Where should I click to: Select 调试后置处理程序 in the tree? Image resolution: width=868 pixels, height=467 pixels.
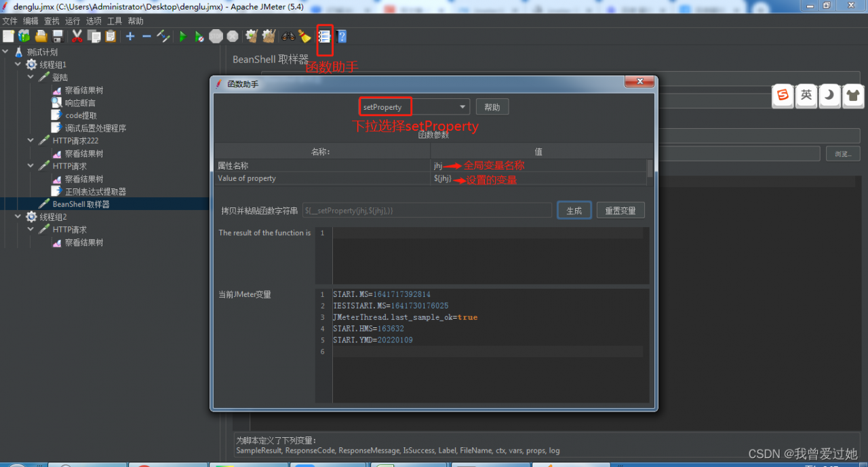pyautogui.click(x=95, y=128)
